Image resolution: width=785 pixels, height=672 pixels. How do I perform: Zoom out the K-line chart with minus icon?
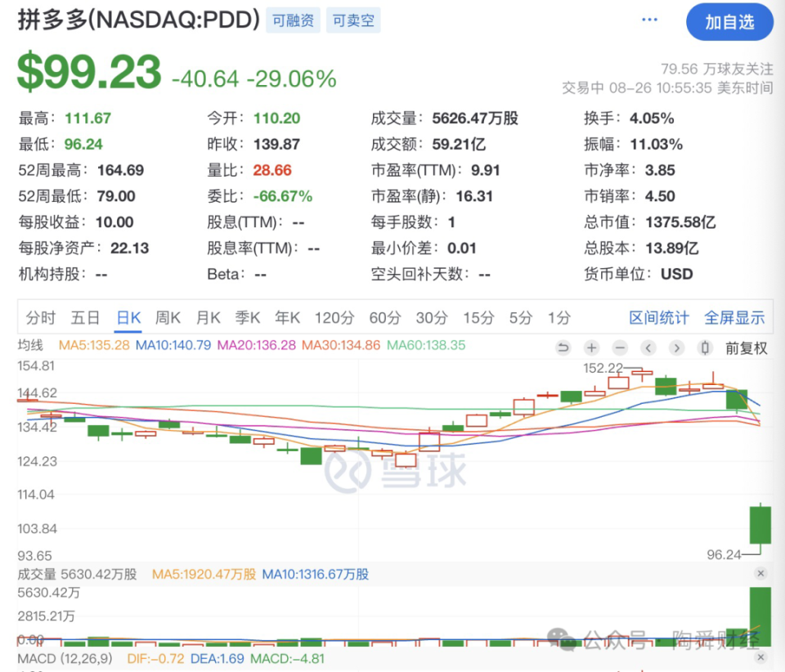pyautogui.click(x=620, y=347)
